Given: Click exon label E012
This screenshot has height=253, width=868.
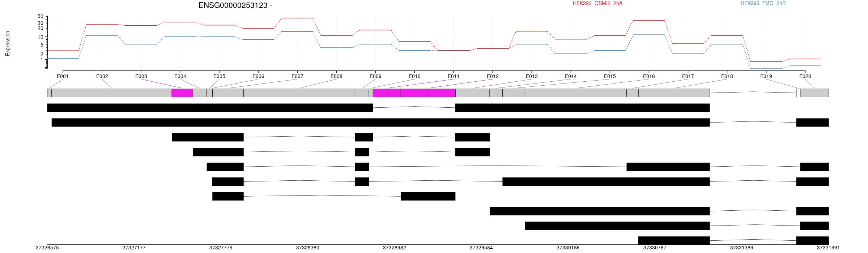Looking at the screenshot, I should (x=493, y=76).
